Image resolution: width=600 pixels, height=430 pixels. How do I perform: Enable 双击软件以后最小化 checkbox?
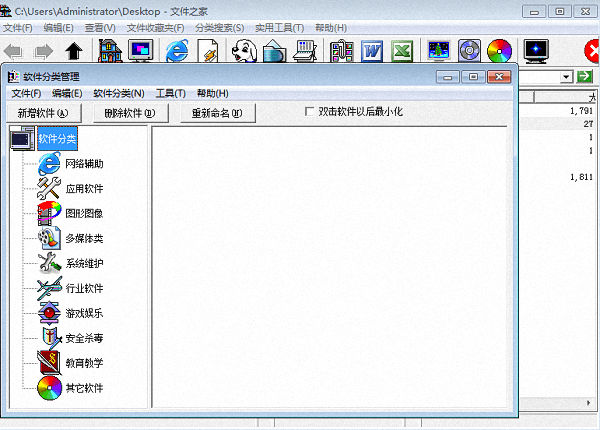310,112
